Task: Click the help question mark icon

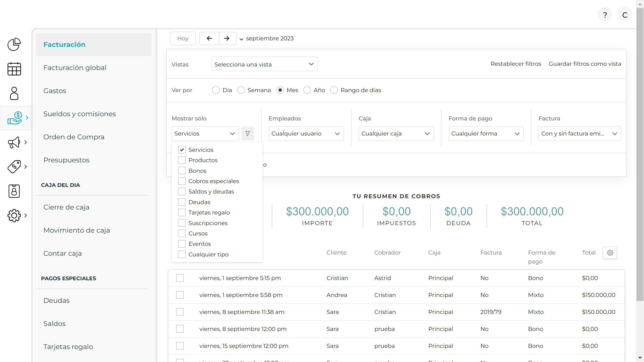Action: 605,15
